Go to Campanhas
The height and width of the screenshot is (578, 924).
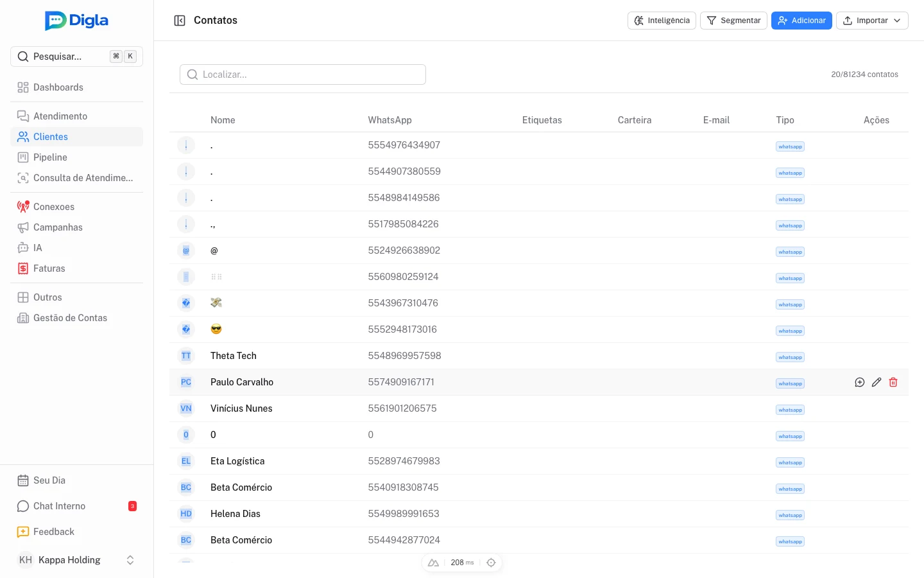[x=76, y=227]
